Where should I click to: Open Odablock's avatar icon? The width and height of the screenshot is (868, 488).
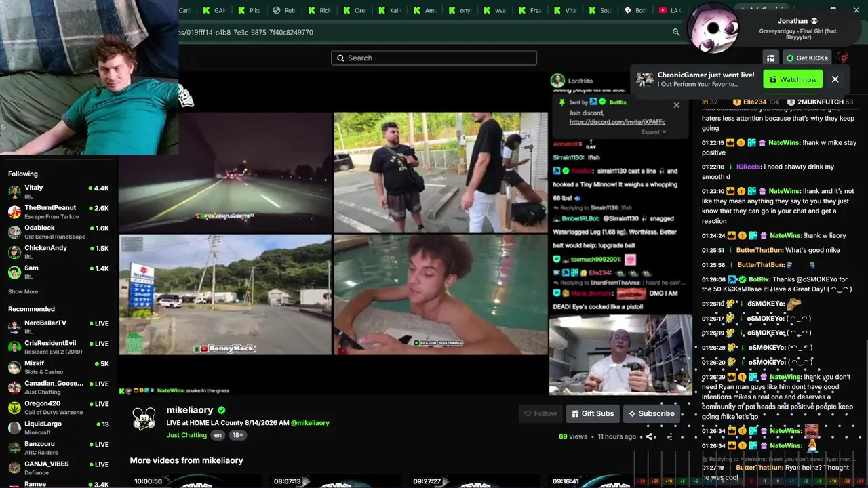pyautogui.click(x=14, y=232)
